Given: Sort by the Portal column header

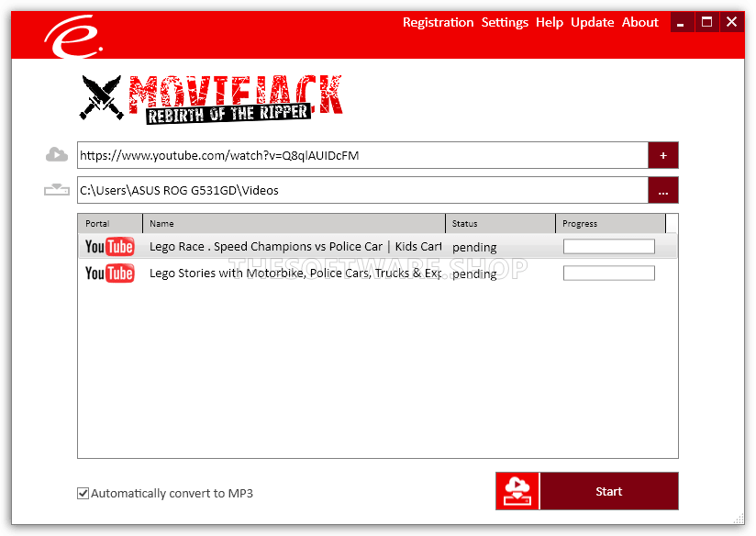Looking at the screenshot, I should (110, 223).
